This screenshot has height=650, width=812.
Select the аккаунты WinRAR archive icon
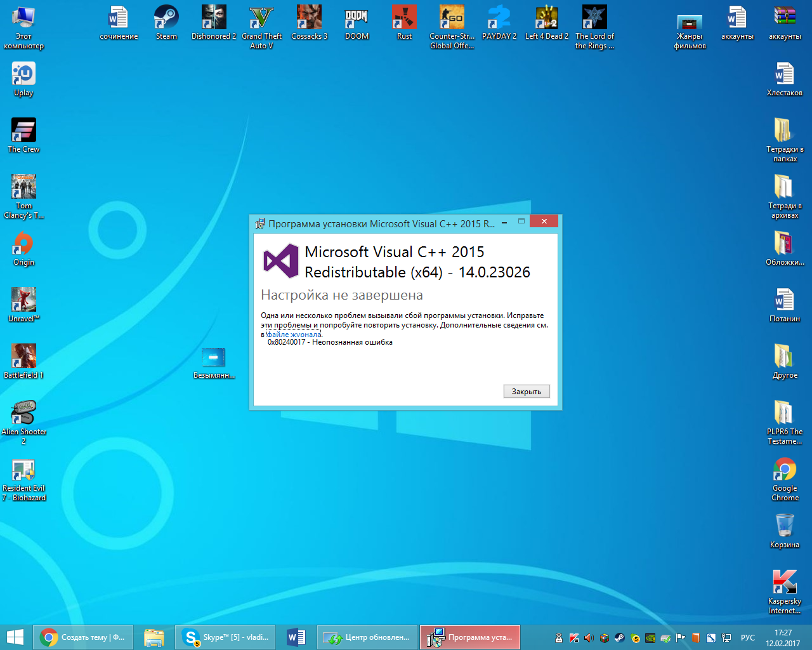[x=785, y=23]
